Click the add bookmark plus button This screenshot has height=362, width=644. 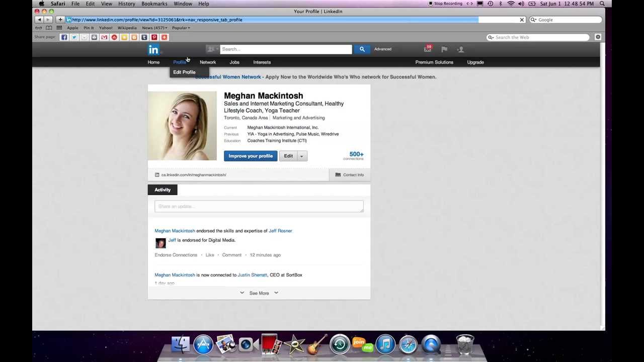tap(60, 20)
